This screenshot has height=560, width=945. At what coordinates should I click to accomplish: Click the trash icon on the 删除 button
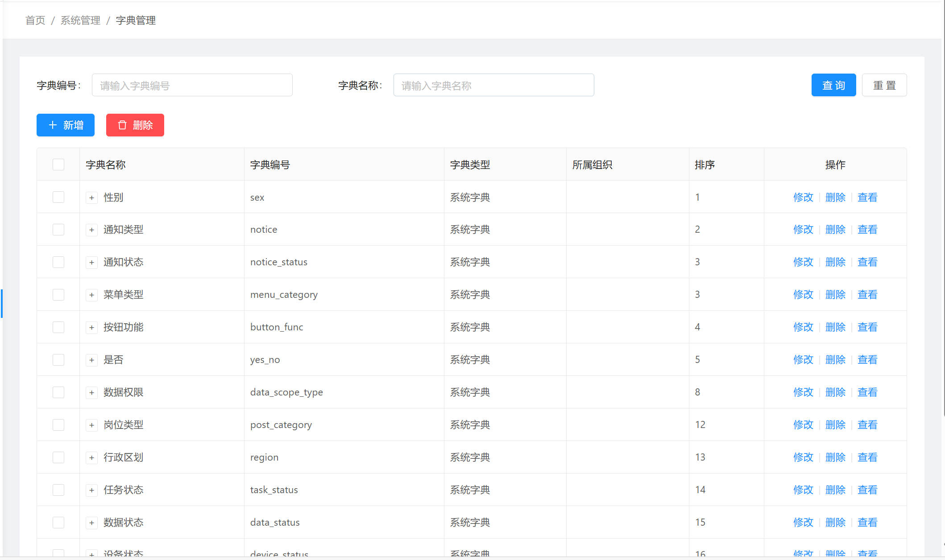pos(123,125)
